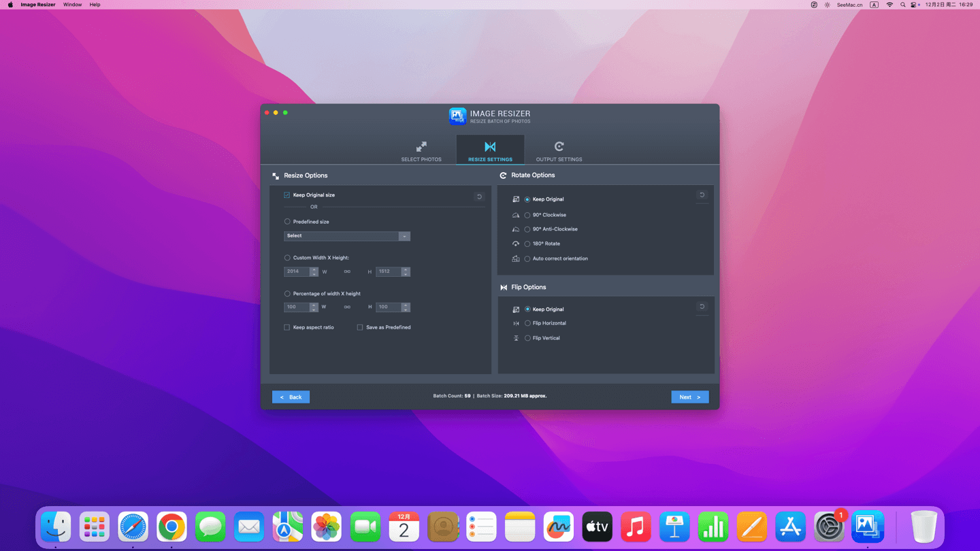Uncheck Keep Original size checkbox
980x551 pixels.
pyautogui.click(x=287, y=195)
